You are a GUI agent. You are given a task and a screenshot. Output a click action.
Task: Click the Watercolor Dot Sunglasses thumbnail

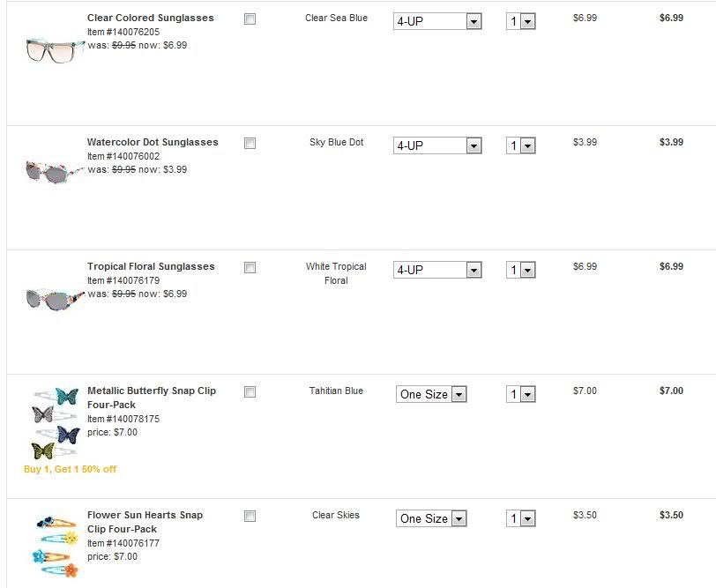click(x=55, y=172)
